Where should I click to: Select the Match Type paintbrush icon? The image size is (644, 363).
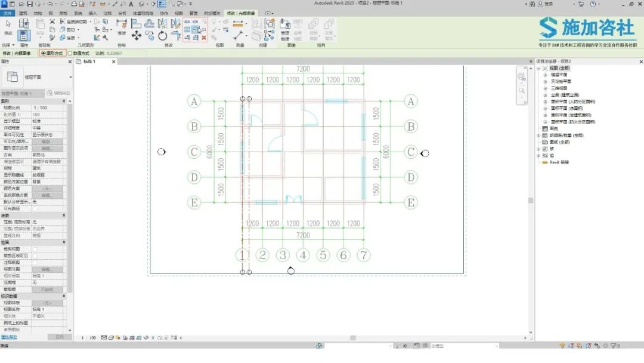click(52, 38)
